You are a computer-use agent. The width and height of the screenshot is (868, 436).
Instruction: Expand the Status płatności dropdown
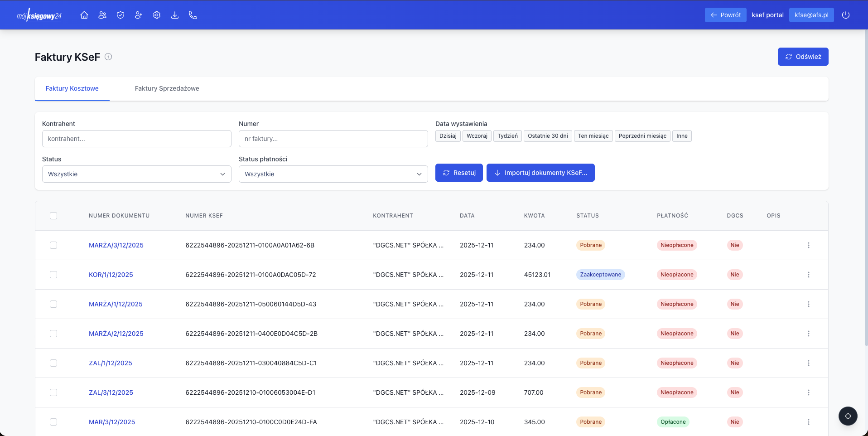click(333, 174)
